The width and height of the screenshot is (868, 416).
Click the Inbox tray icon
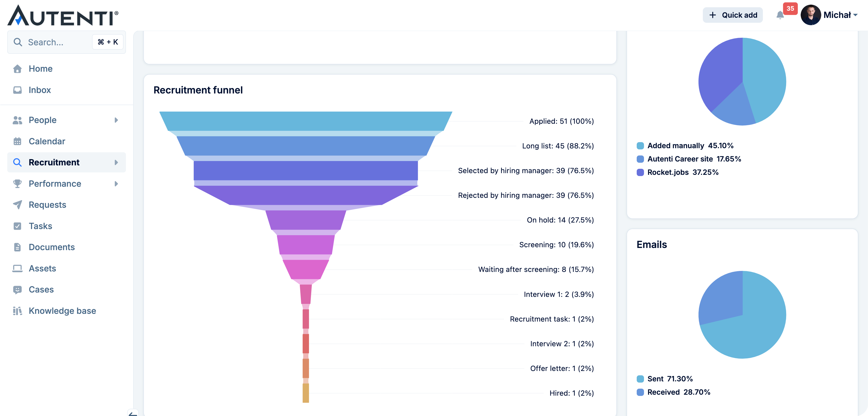click(17, 90)
